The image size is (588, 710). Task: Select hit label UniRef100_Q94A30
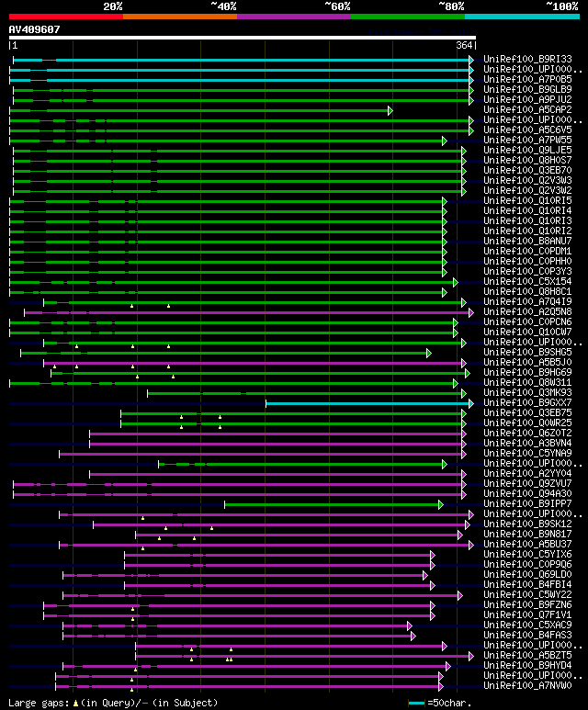pos(527,494)
